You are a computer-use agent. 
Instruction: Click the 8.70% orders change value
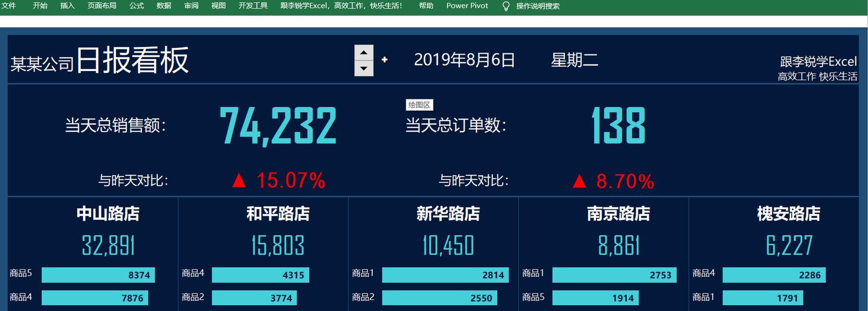pyautogui.click(x=625, y=181)
